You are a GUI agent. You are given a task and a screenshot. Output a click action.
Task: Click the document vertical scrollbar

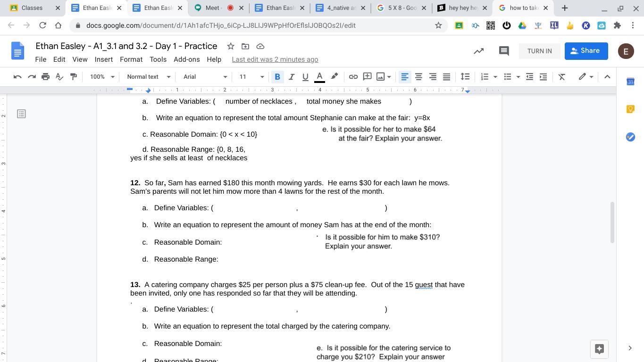[x=612, y=222]
